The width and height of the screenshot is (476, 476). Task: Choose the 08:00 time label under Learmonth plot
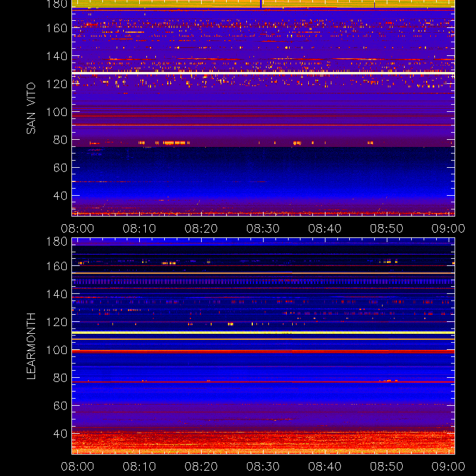tap(77, 466)
